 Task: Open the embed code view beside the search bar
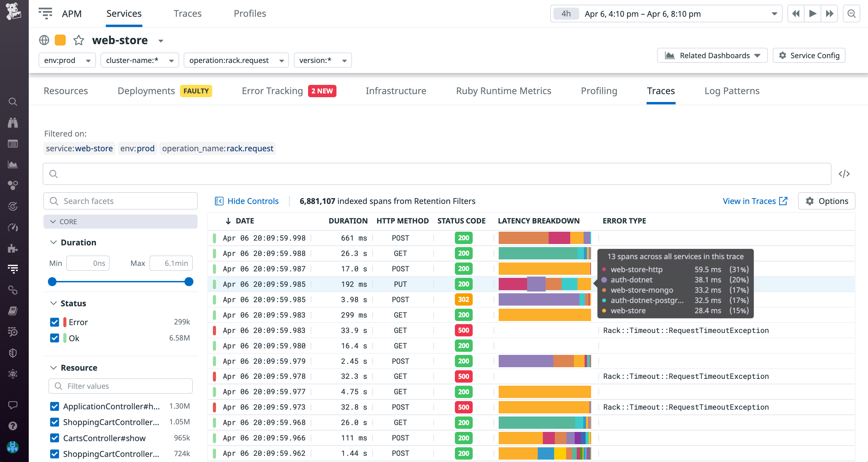[x=844, y=174]
